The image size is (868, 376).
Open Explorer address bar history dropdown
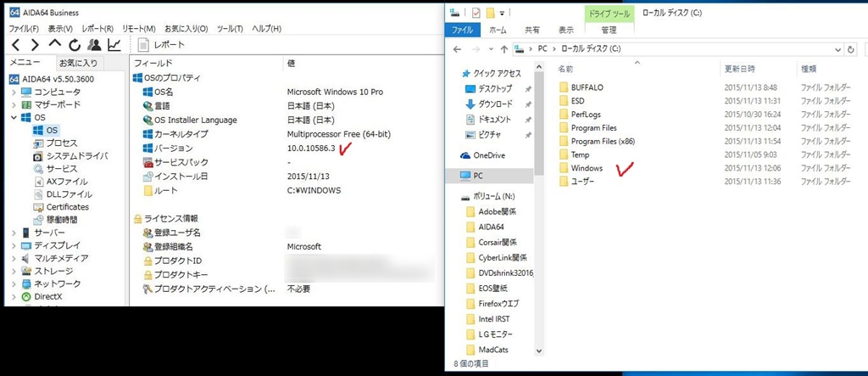[838, 49]
